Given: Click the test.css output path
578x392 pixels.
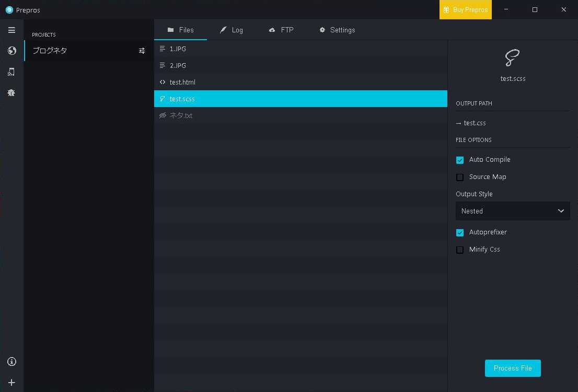Looking at the screenshot, I should [475, 123].
